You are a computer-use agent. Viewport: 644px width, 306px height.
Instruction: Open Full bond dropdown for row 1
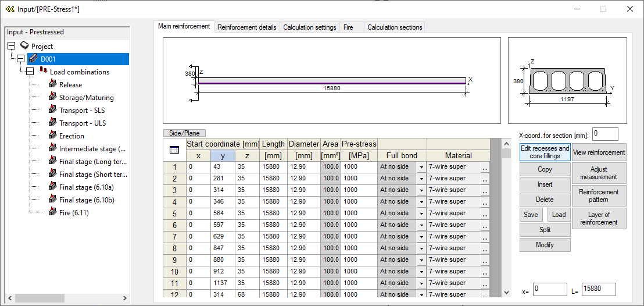coord(421,167)
